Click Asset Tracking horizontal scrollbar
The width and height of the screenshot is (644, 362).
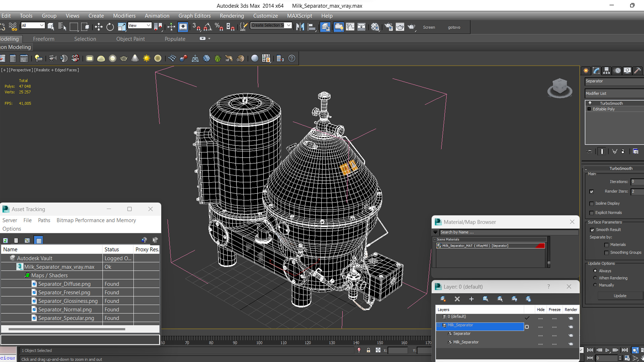(x=67, y=329)
